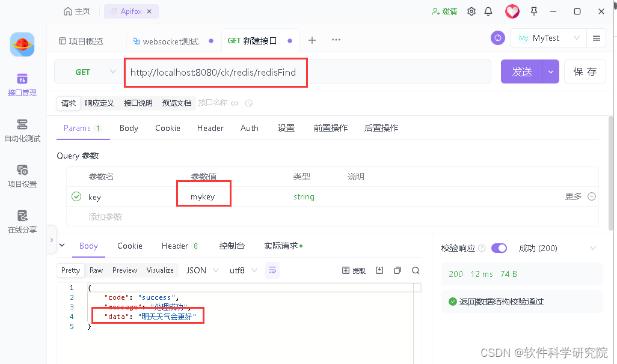Switch response view to Raw
Screen dimensions: 617x364
click(x=96, y=270)
